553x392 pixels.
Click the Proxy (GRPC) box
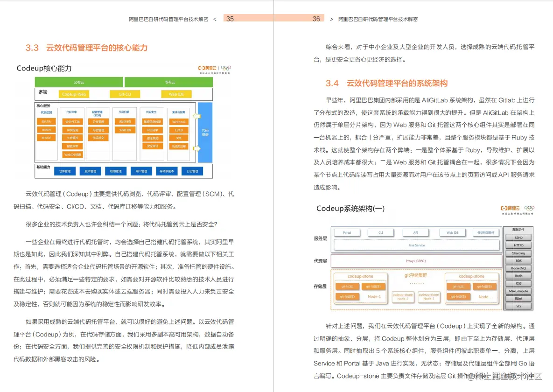(416, 261)
